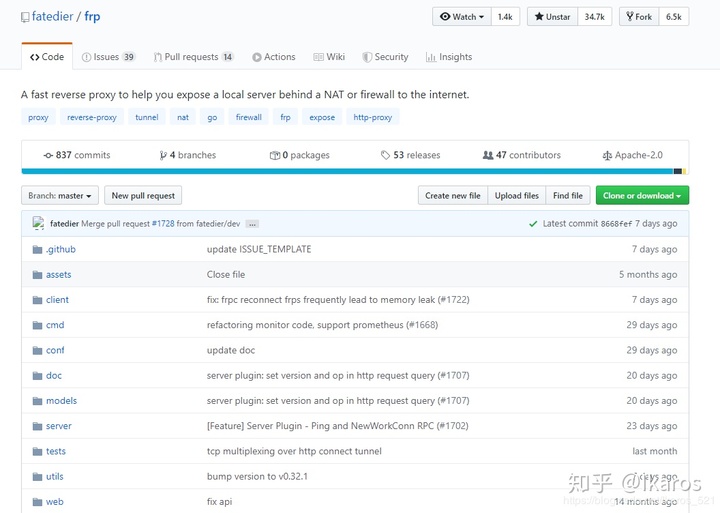Switch to the Issues tab
The image size is (720, 513).
(x=108, y=57)
